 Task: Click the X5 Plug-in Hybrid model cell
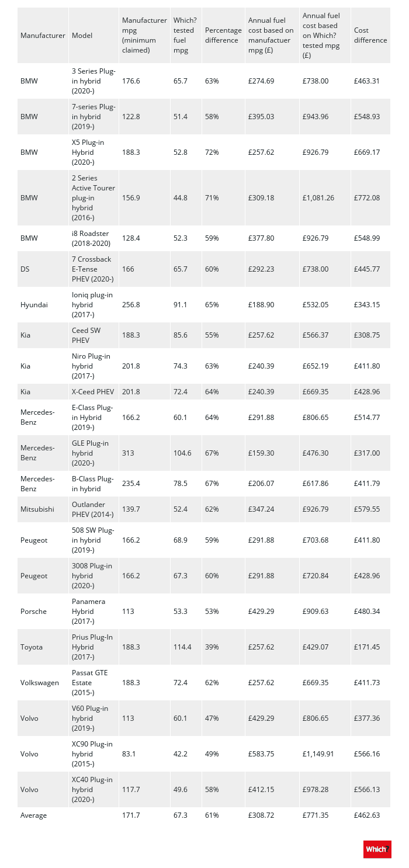(x=93, y=152)
